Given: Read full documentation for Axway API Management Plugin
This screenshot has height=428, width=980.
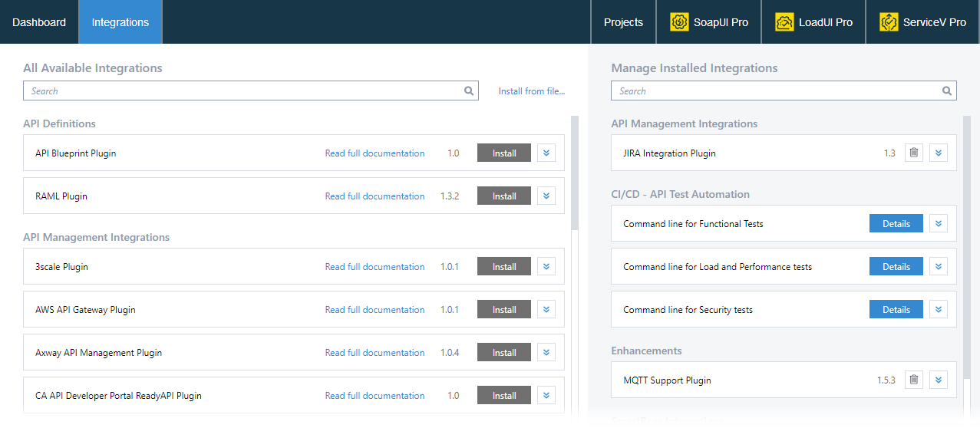Looking at the screenshot, I should pyautogui.click(x=375, y=352).
